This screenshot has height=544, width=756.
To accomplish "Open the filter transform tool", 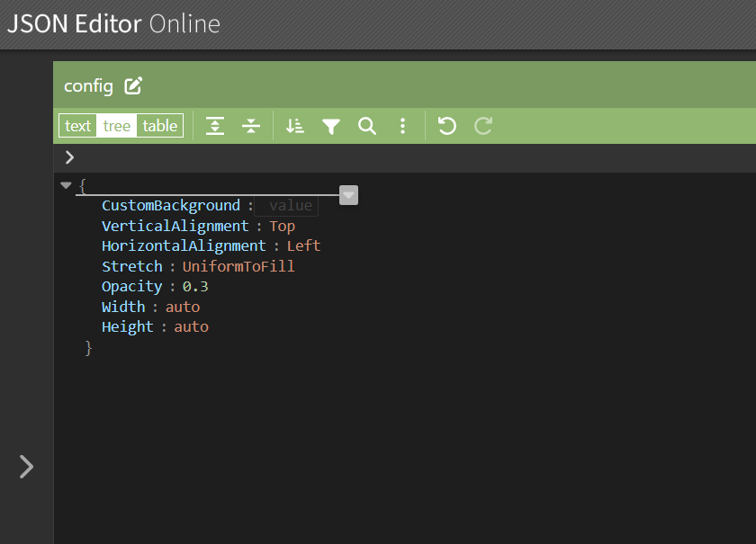I will (331, 126).
